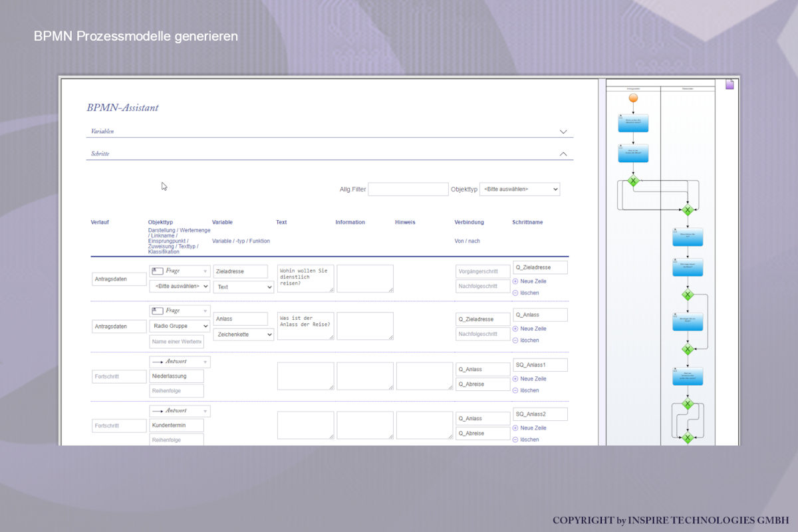Screen dimensions: 798x532
Task: Click the Niederlassung answer value field
Action: (x=176, y=376)
